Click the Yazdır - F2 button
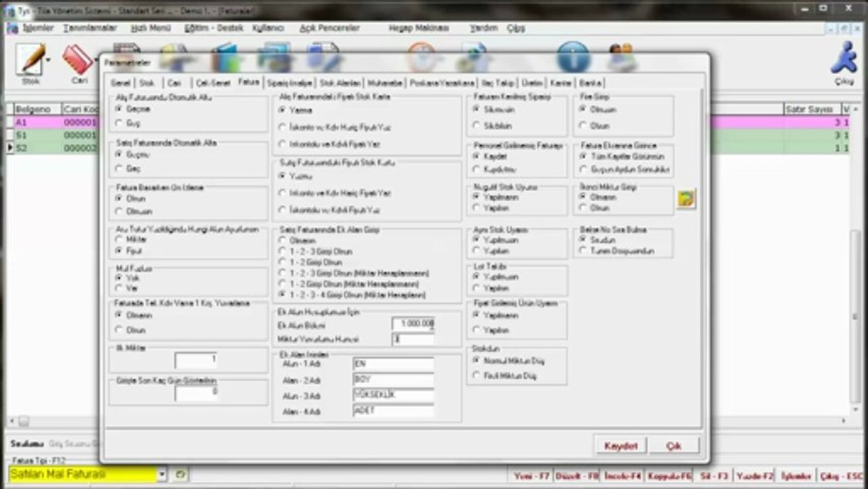The image size is (868, 489). pyautogui.click(x=755, y=476)
